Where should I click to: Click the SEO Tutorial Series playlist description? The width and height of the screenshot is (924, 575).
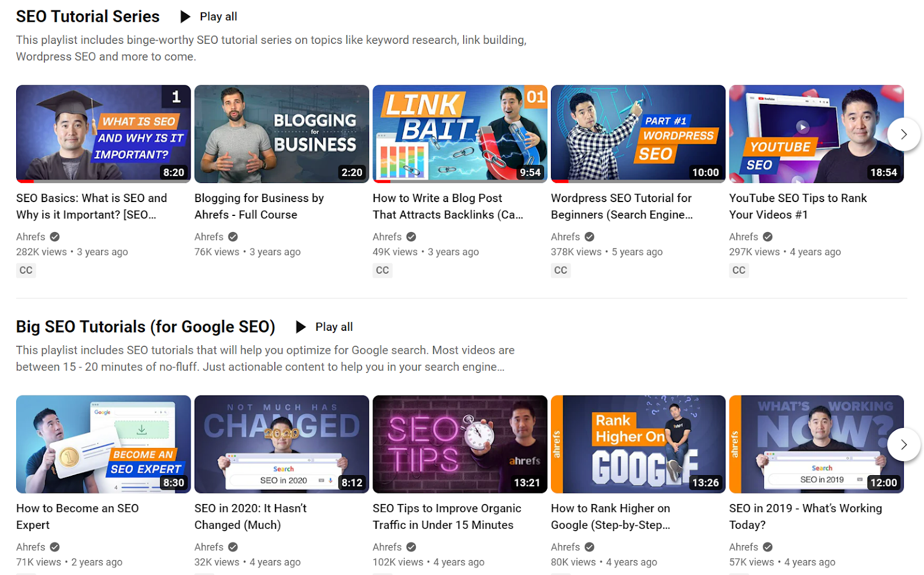click(271, 48)
